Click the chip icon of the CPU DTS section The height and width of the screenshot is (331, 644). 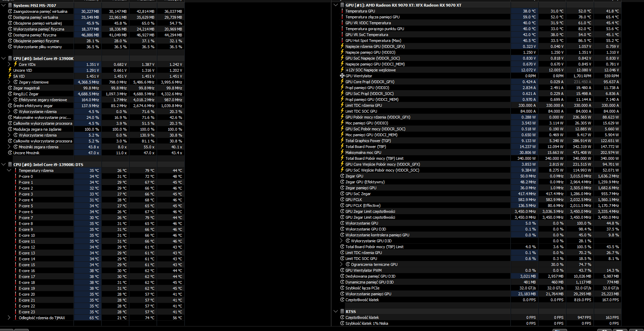(10, 165)
